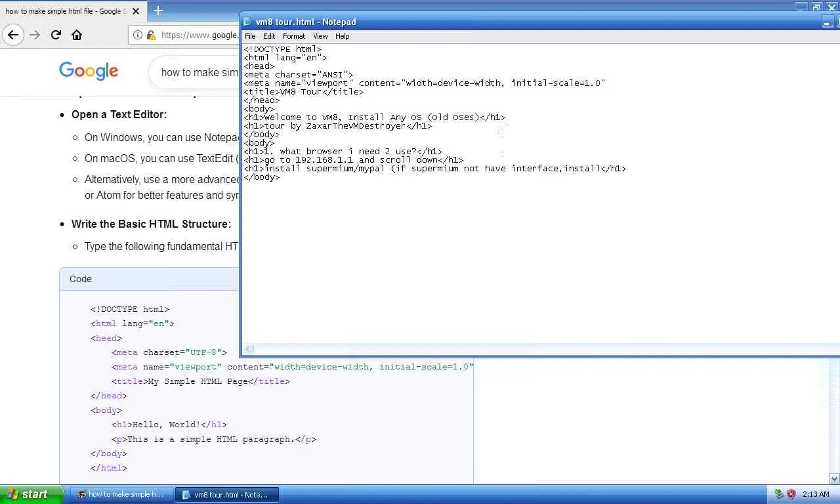This screenshot has height=504, width=840.
Task: Go back in the browser
Action: [13, 35]
